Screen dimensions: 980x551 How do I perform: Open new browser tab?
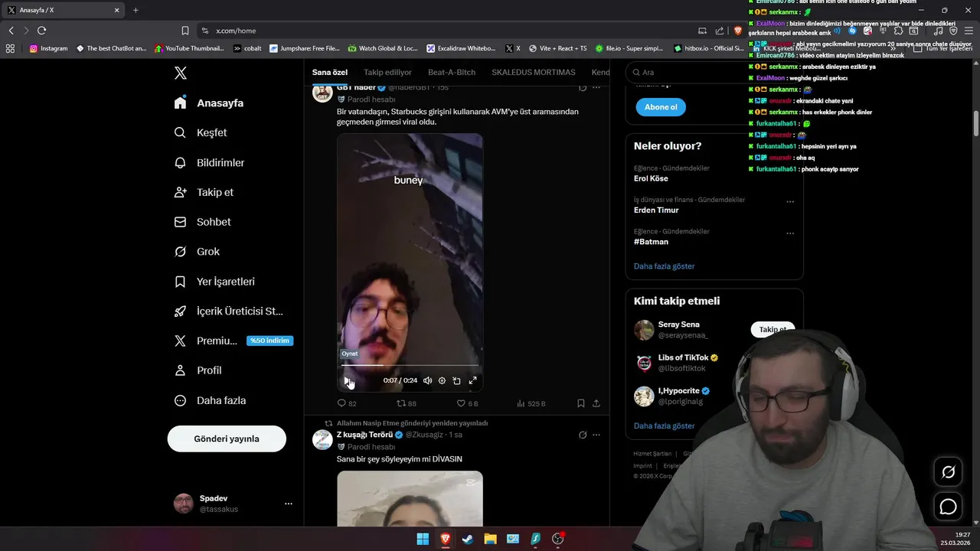tap(136, 10)
